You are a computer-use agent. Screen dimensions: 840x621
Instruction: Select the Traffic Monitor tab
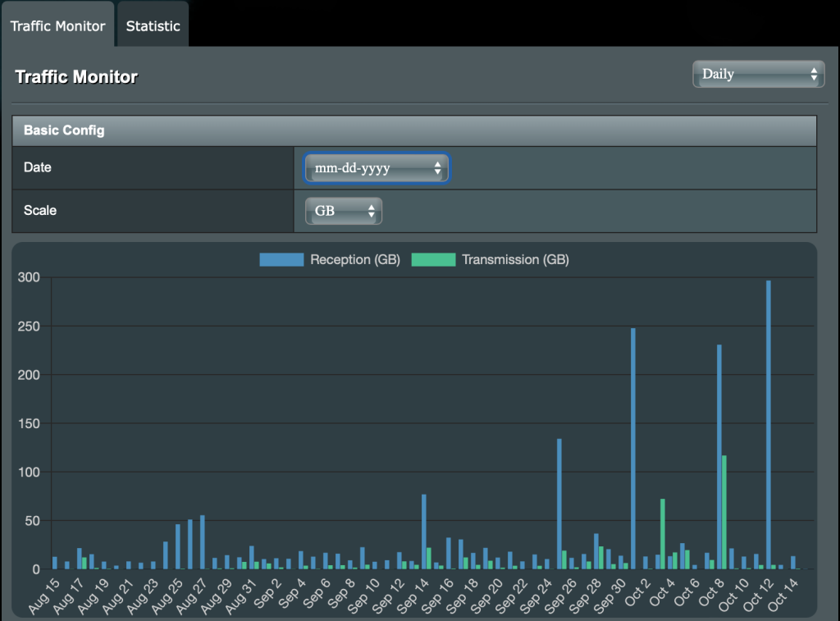(58, 25)
